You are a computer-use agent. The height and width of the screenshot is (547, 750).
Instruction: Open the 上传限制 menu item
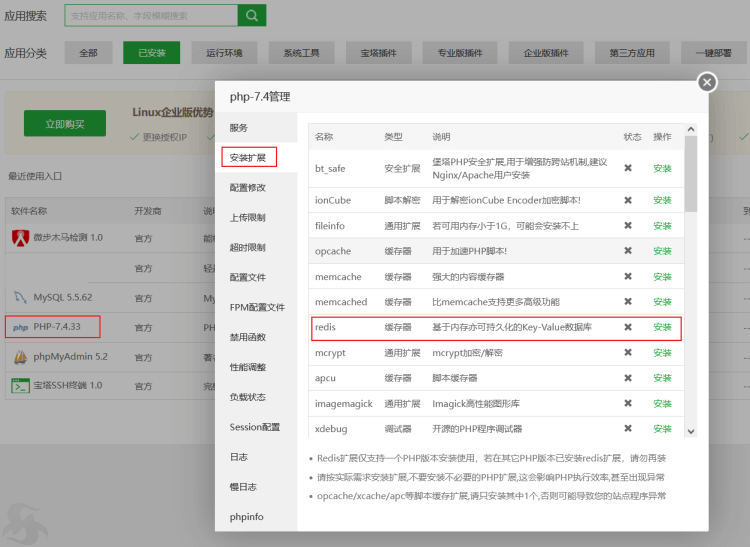point(256,218)
